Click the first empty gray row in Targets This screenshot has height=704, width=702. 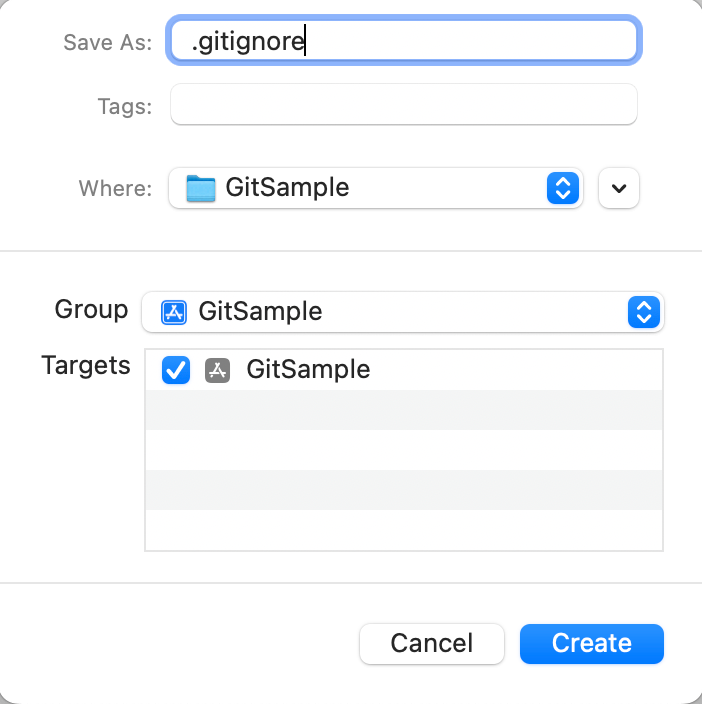[403, 410]
